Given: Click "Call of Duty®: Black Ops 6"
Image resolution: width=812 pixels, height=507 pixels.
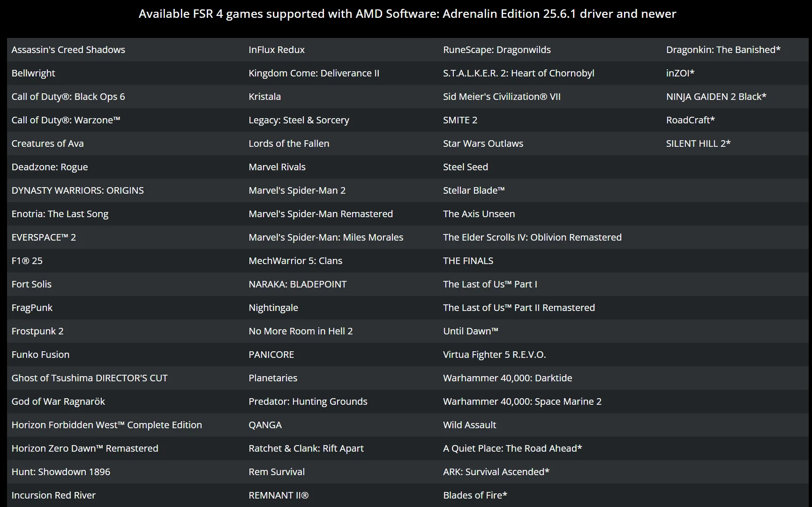Looking at the screenshot, I should 68,97.
